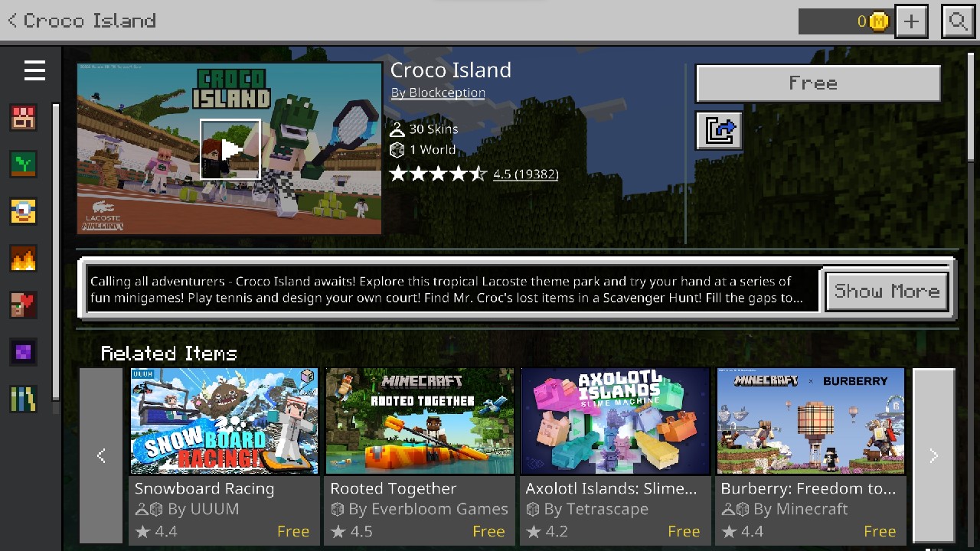
Task: Open the green sprout category icon
Action: (x=24, y=164)
